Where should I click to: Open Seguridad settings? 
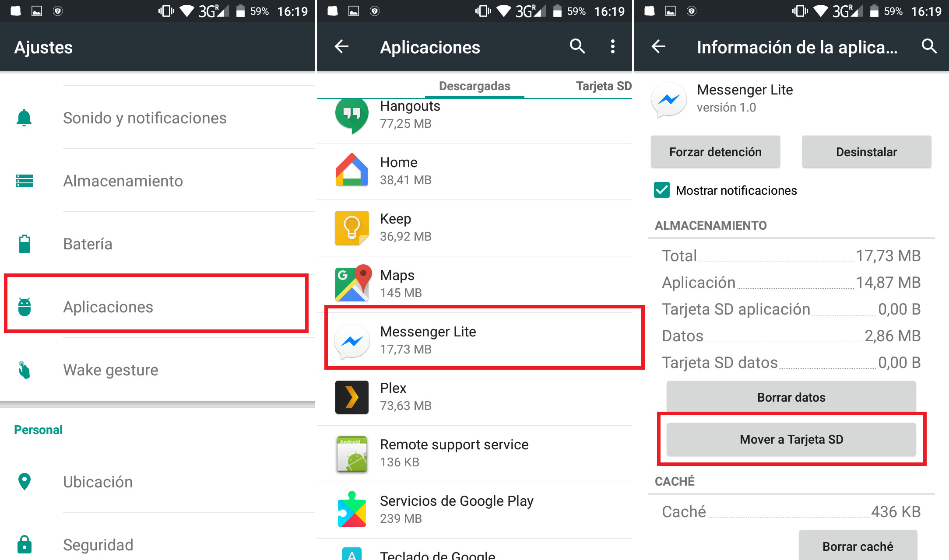click(x=158, y=545)
